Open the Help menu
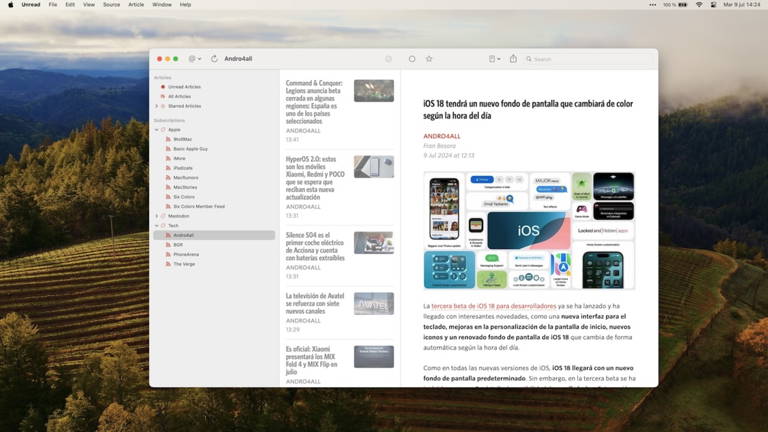768x432 pixels. (x=185, y=4)
